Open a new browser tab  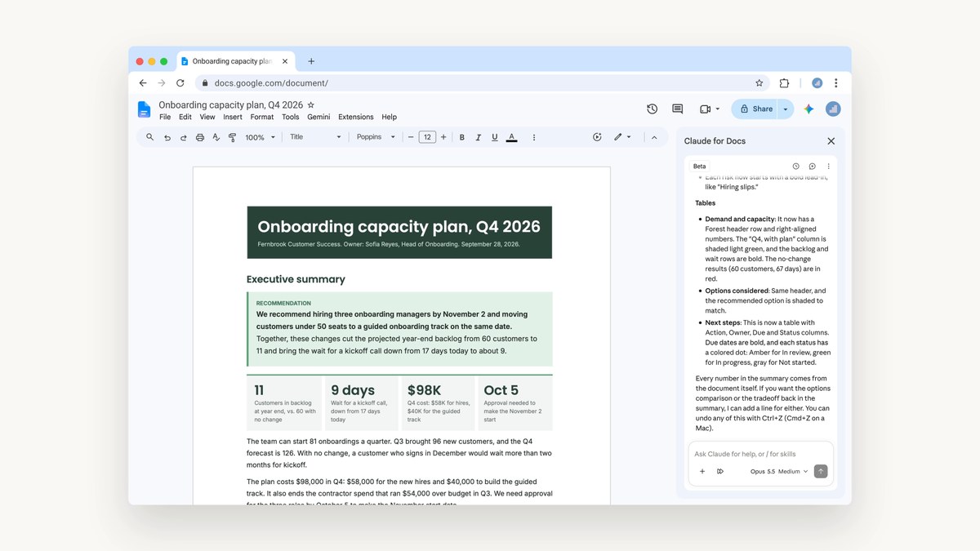pyautogui.click(x=311, y=61)
